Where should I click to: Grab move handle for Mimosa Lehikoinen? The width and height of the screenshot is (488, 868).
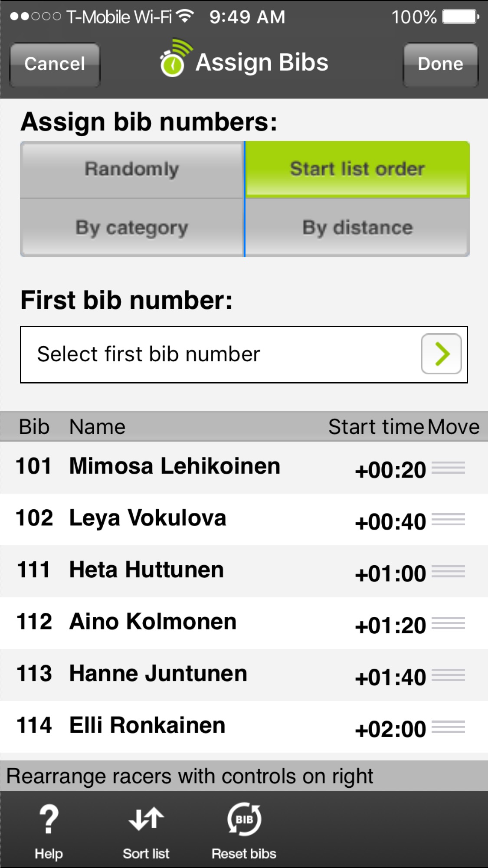point(448,468)
